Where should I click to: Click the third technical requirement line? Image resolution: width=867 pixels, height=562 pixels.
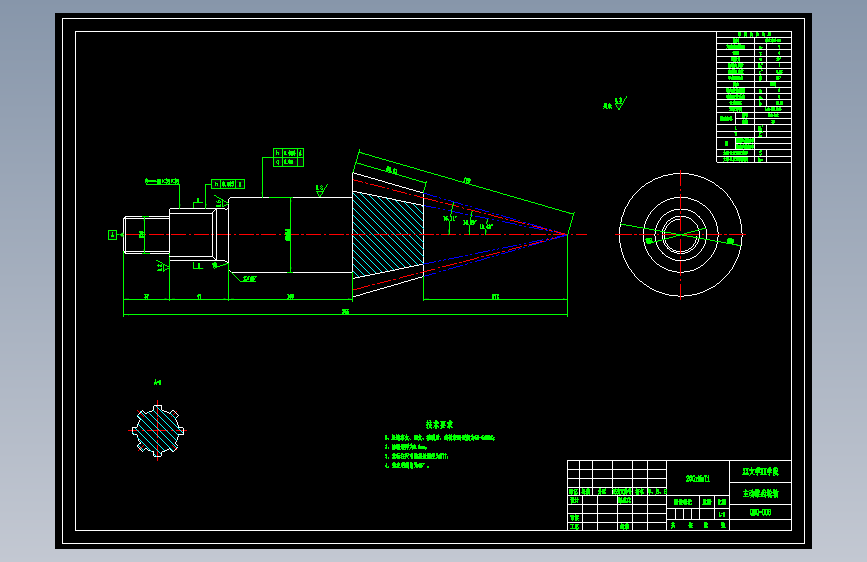pyautogui.click(x=416, y=456)
